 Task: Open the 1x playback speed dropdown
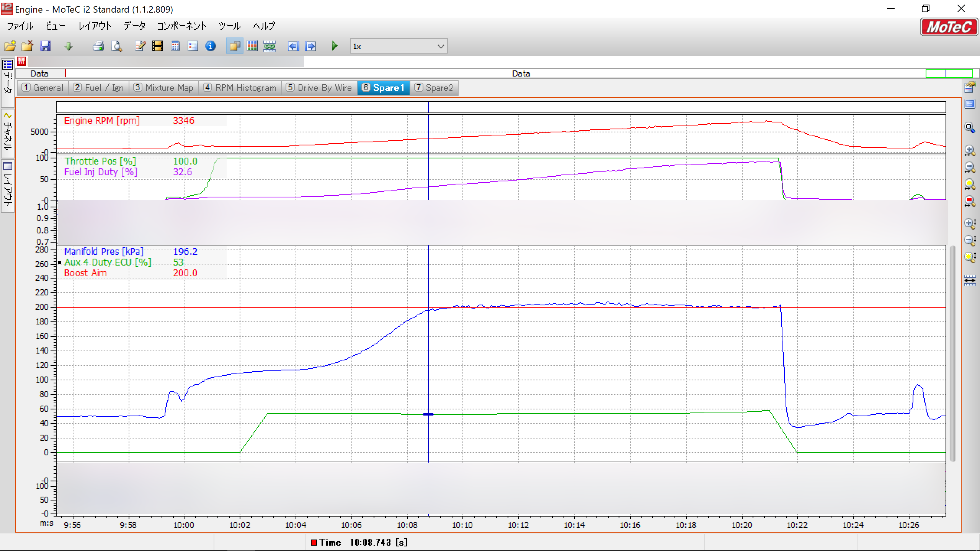[441, 46]
